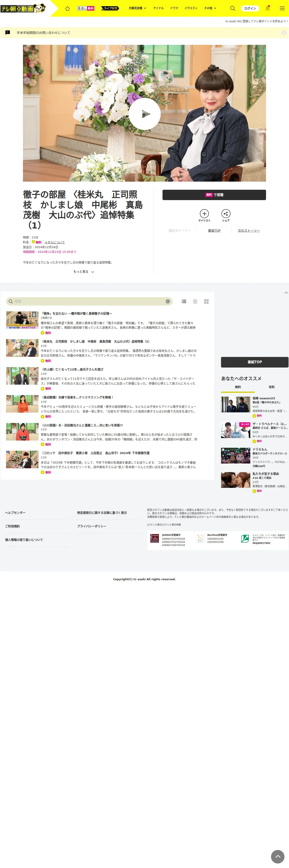
Task: Clear the episode search field
Action: pos(167,301)
